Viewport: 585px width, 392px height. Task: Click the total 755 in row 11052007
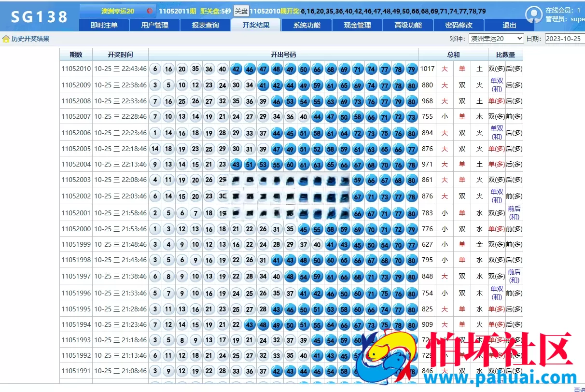pos(427,116)
